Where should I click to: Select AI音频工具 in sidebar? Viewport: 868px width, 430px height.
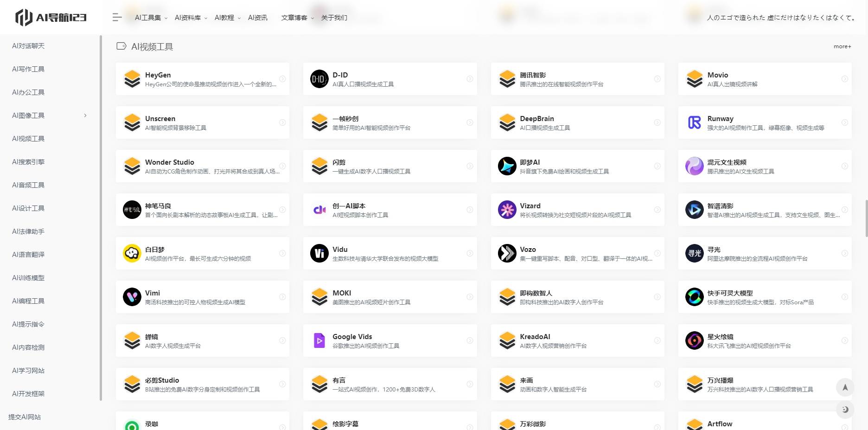[x=28, y=185]
